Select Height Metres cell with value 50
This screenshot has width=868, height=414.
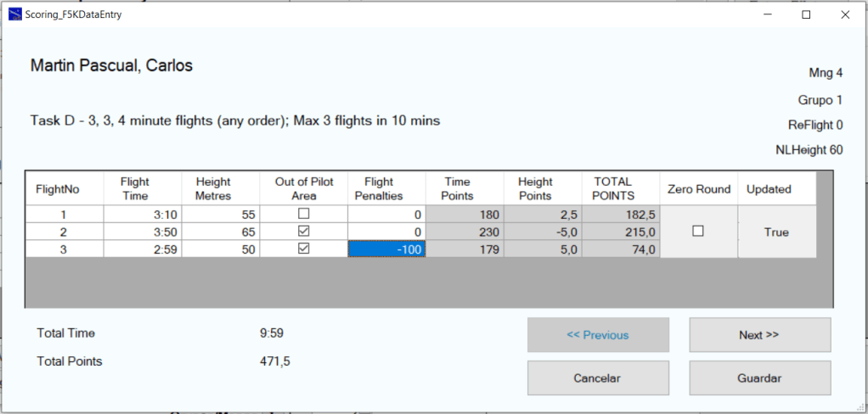221,249
